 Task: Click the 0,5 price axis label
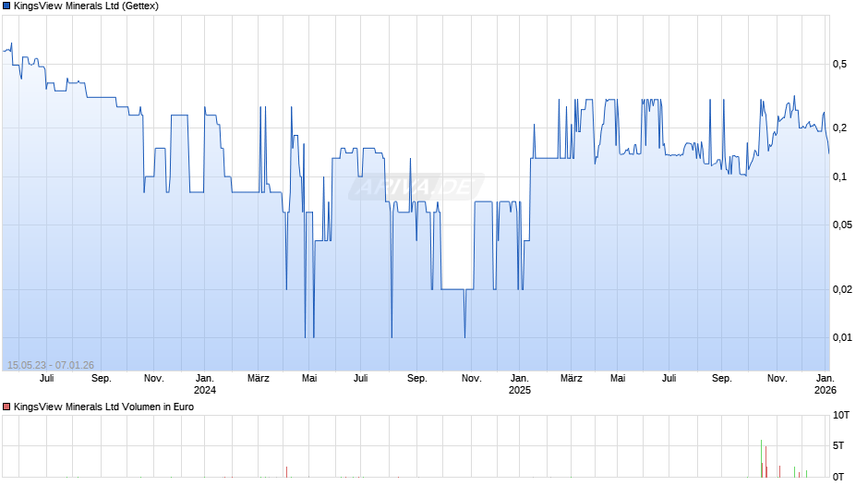coord(839,65)
